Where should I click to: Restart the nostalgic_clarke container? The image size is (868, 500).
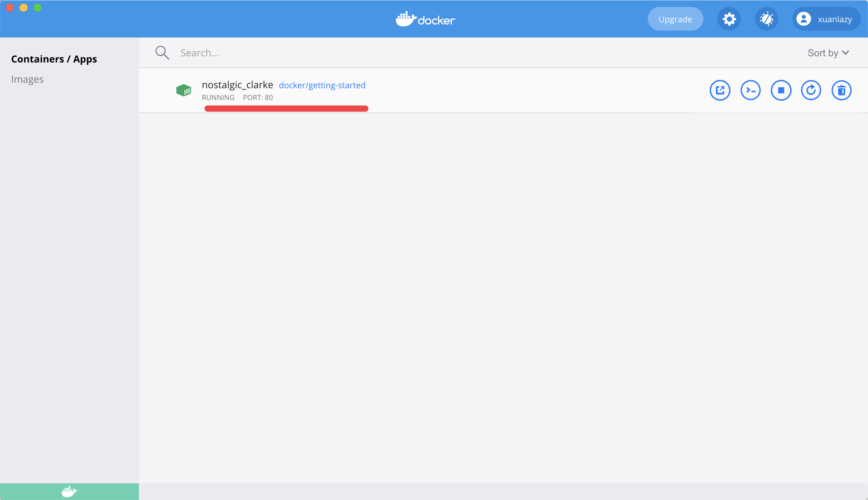(811, 90)
